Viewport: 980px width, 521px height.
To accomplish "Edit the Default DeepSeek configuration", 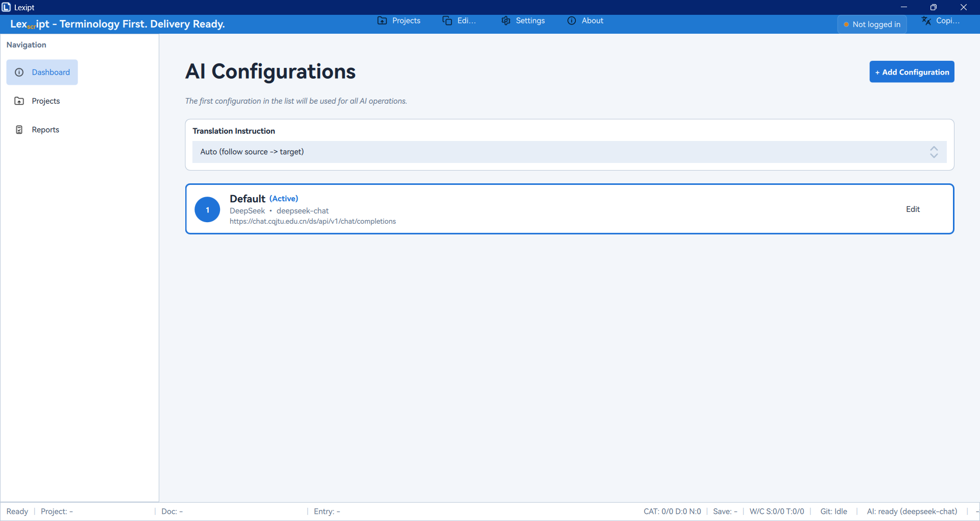I will [x=913, y=209].
